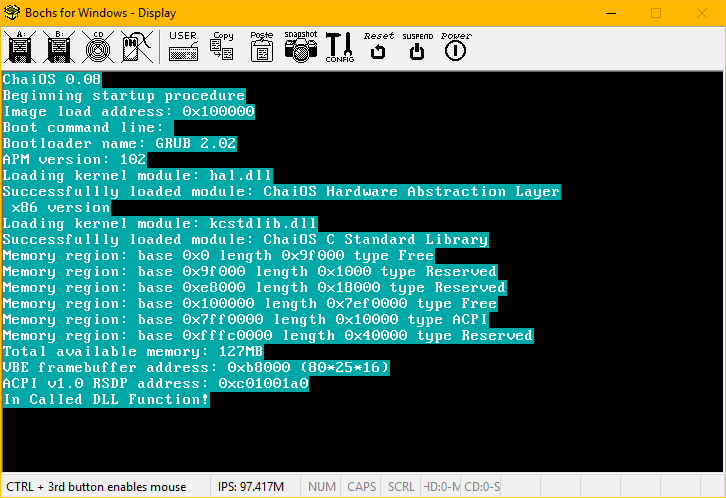The image size is (726, 498).
Task: Copy screen text with Copy icon
Action: pos(222,47)
